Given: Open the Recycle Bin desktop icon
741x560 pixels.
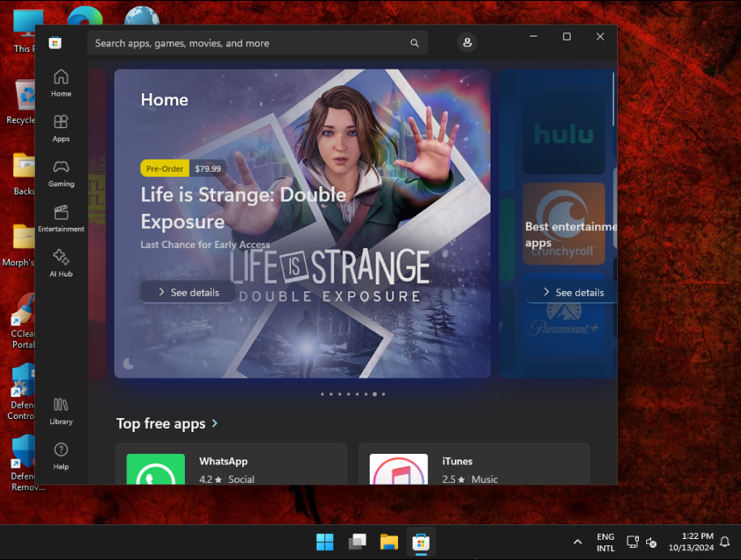Looking at the screenshot, I should (21, 102).
